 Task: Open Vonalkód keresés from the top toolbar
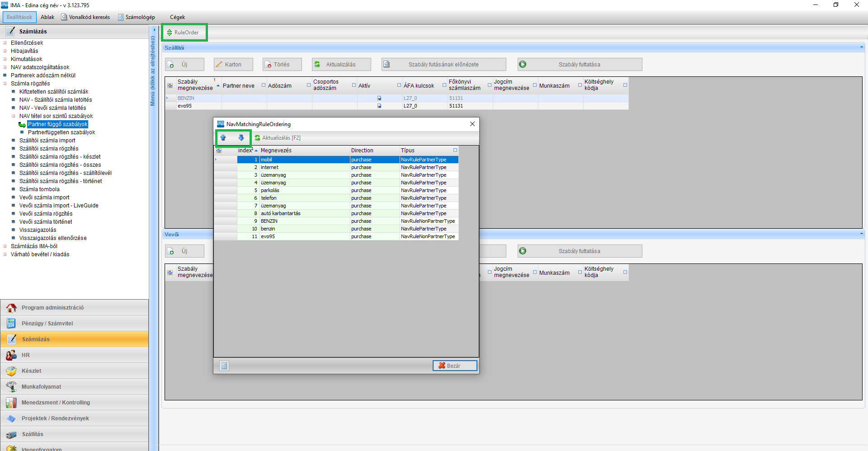click(x=86, y=17)
